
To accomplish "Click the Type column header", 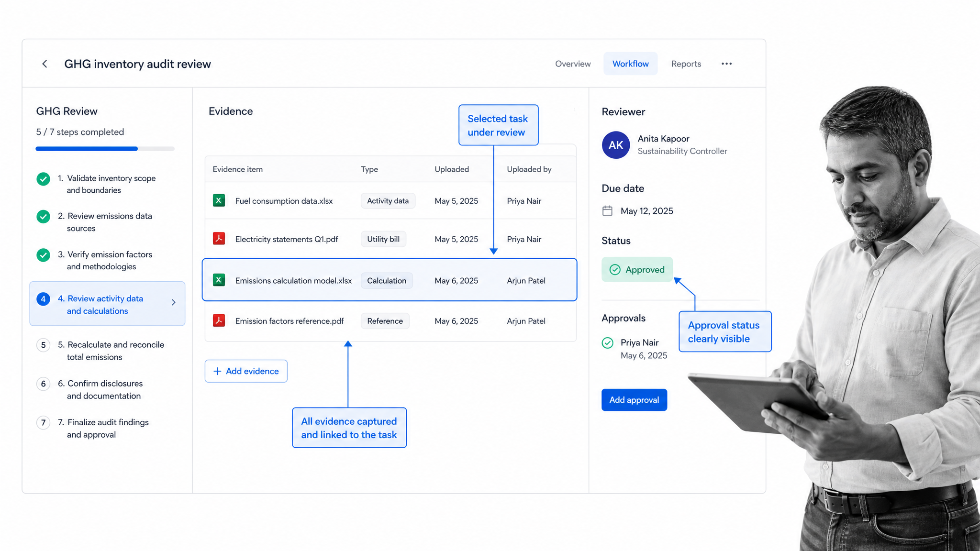I will coord(369,169).
